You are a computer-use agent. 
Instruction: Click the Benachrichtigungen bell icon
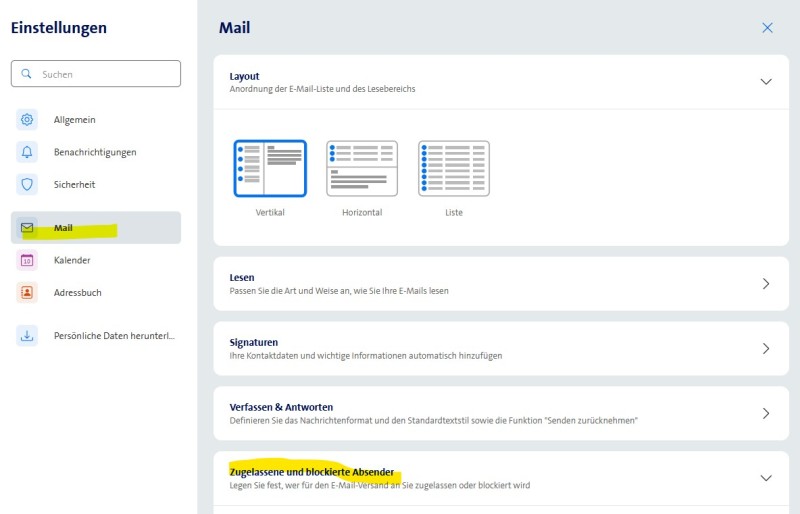[27, 152]
